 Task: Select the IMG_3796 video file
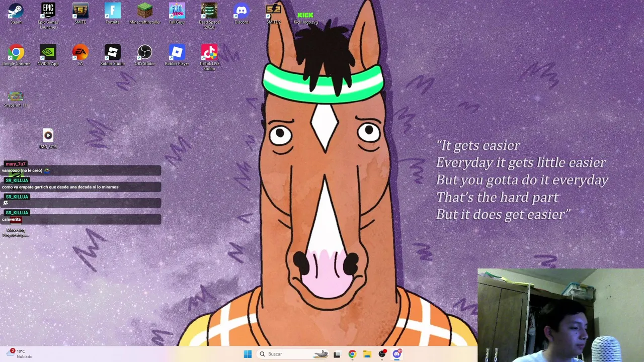tap(48, 139)
